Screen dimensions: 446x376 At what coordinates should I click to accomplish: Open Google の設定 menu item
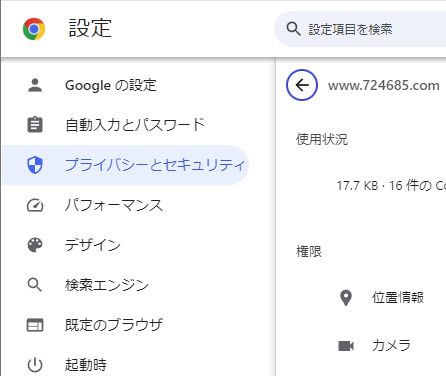tap(111, 85)
